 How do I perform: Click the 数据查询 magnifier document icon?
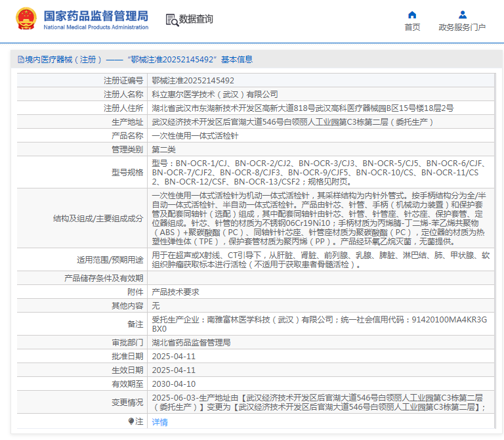click(171, 20)
